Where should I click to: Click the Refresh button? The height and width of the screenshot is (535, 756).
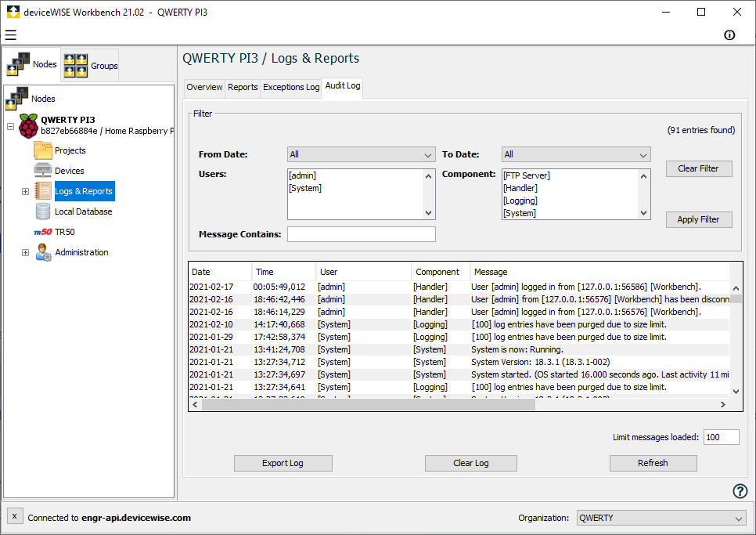click(x=653, y=463)
